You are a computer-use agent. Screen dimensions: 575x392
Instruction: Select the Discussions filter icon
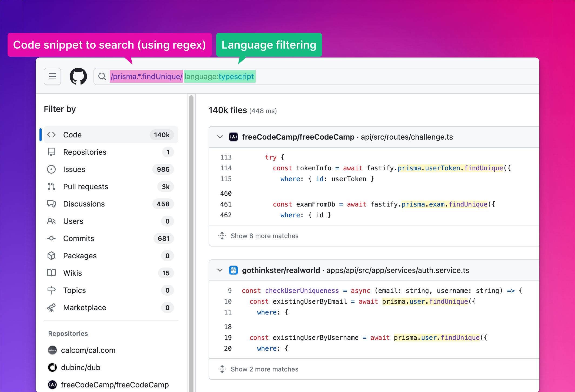51,204
